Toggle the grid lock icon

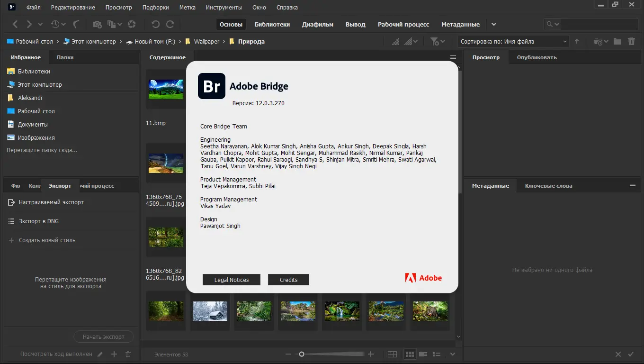pos(392,354)
